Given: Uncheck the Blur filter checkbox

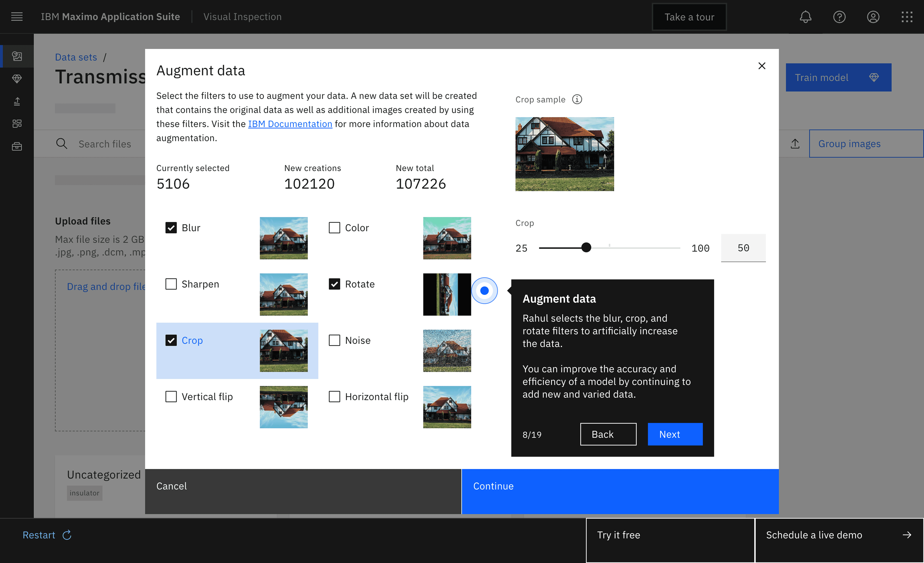Looking at the screenshot, I should tap(171, 228).
